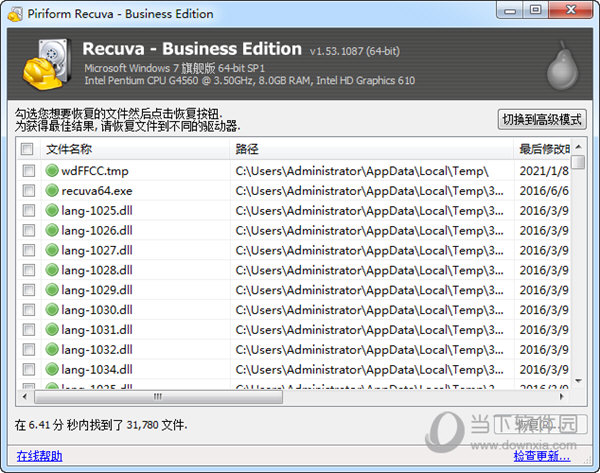Check the box for lang-1026.dll
This screenshot has height=473, width=600.
click(29, 230)
